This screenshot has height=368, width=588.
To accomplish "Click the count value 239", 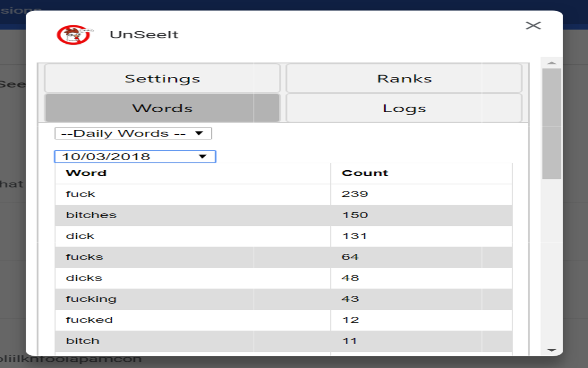I will click(355, 194).
